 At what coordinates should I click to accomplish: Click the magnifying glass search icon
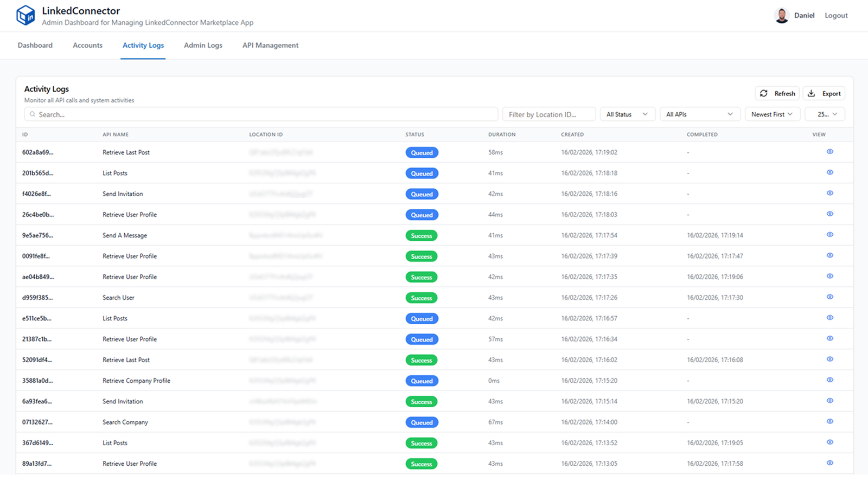tap(33, 114)
